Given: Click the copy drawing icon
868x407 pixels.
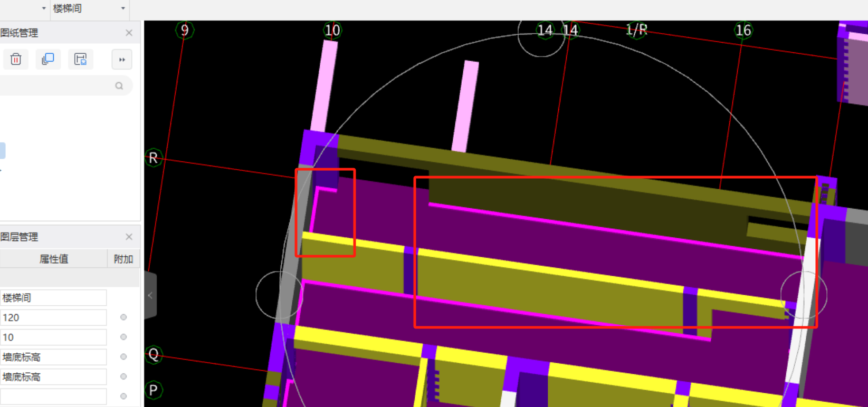Looking at the screenshot, I should point(48,59).
